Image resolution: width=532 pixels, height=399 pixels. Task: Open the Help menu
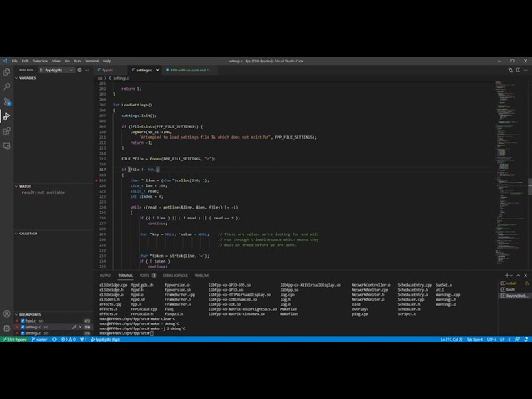pyautogui.click(x=107, y=61)
